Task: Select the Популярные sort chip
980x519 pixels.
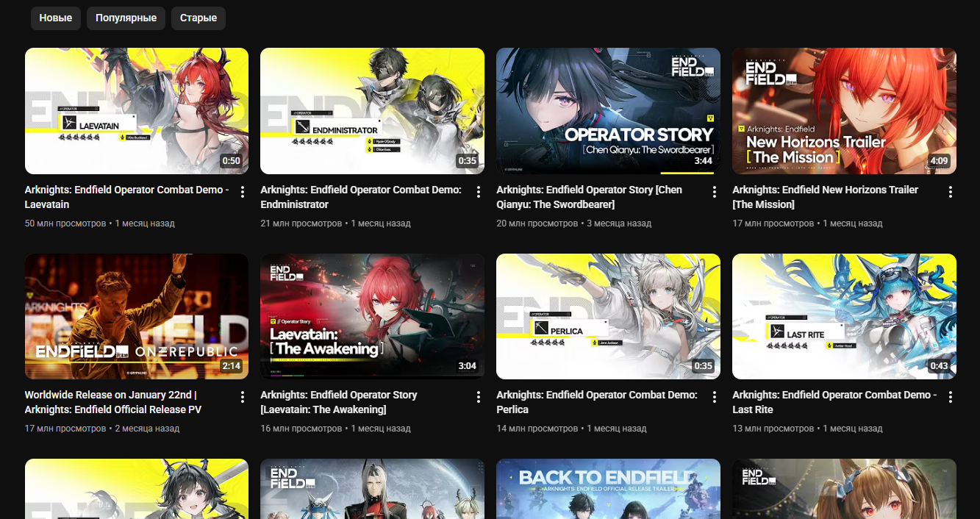Action: click(126, 18)
